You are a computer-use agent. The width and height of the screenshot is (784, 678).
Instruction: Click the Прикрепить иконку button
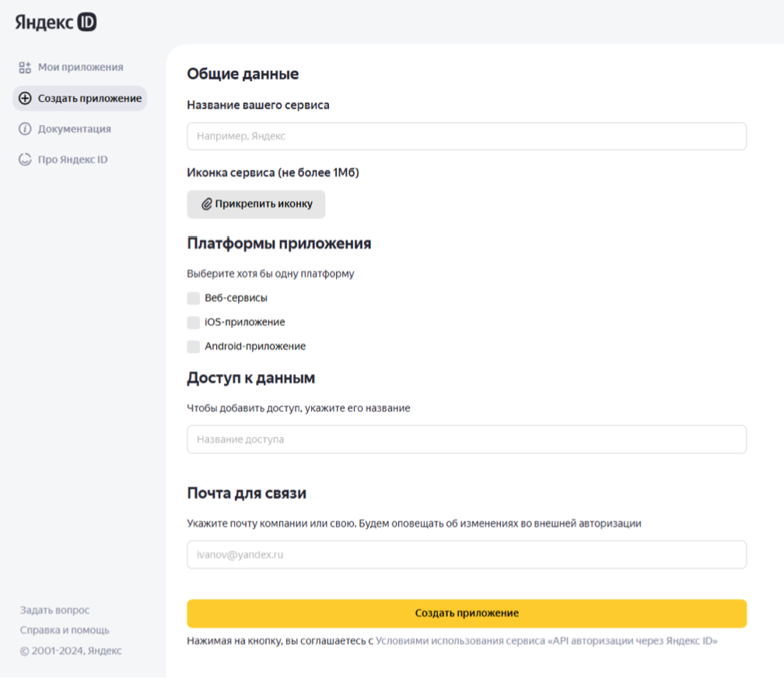point(256,204)
